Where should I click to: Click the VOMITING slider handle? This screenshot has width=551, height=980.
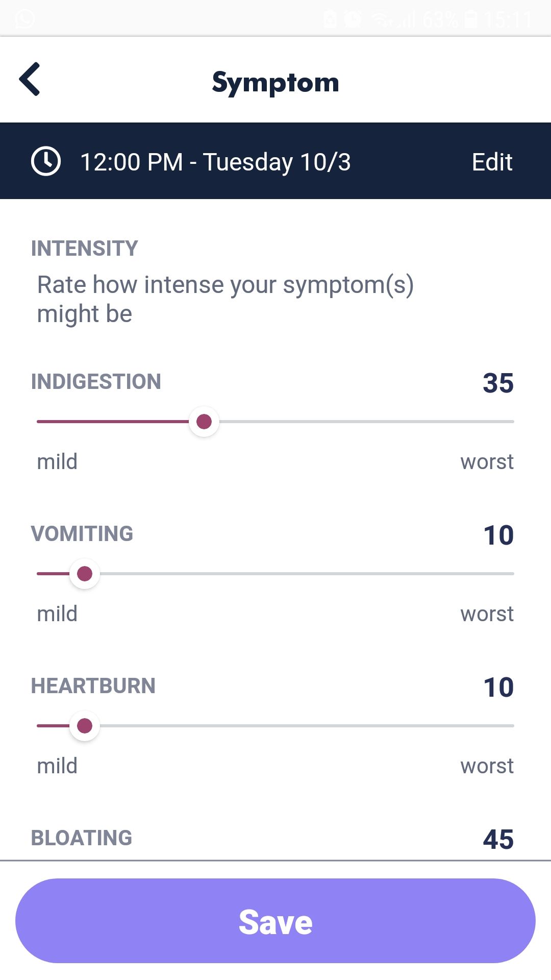[84, 573]
